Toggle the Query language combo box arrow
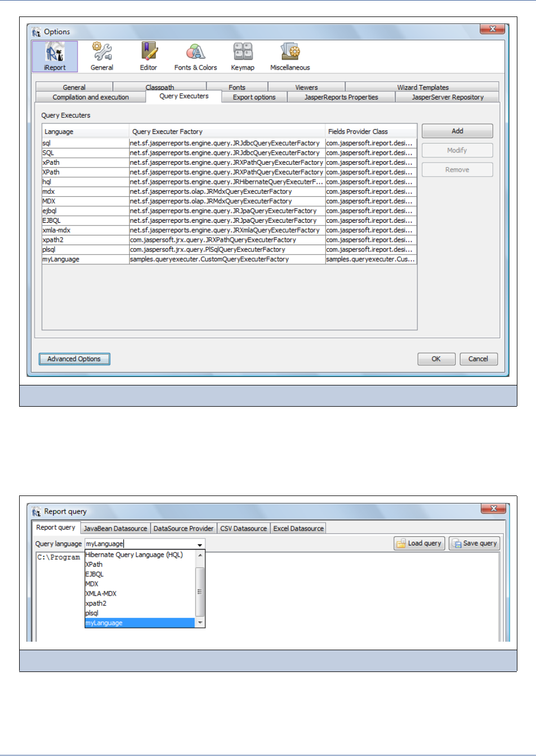The height and width of the screenshot is (756, 536). click(200, 544)
